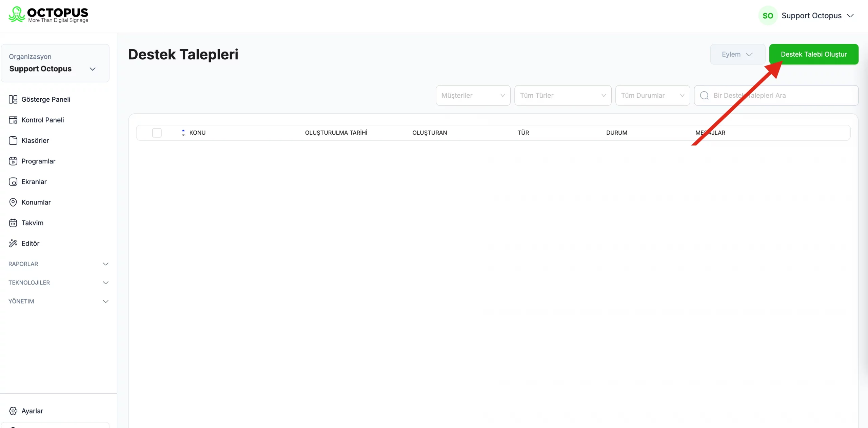Open the Support Octopus user menu chevron
The height and width of the screenshot is (428, 868).
pos(850,16)
